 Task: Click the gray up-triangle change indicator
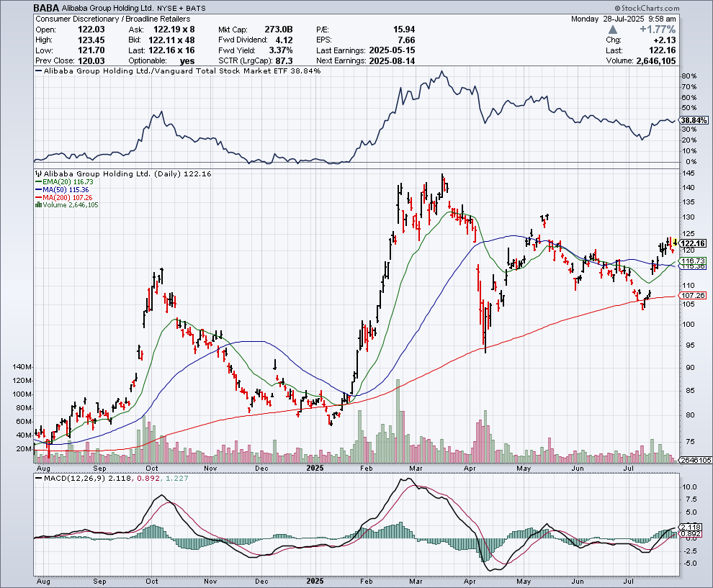click(x=612, y=30)
